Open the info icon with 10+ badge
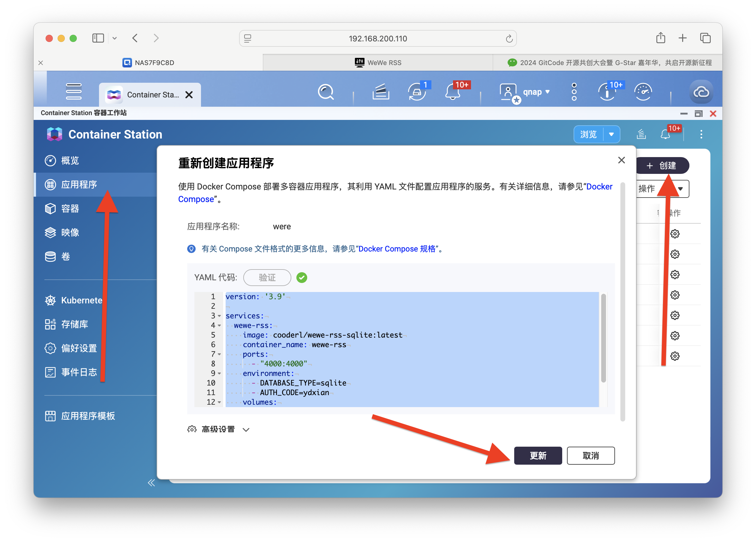 click(607, 92)
